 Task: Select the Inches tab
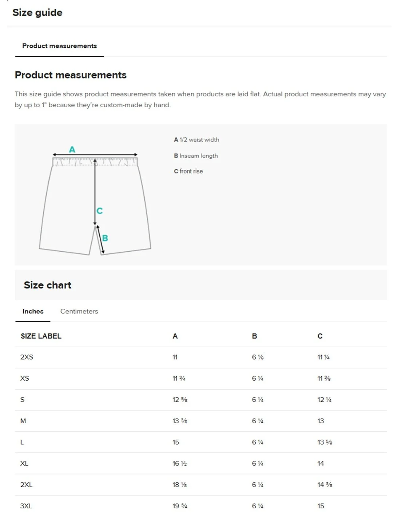(33, 311)
